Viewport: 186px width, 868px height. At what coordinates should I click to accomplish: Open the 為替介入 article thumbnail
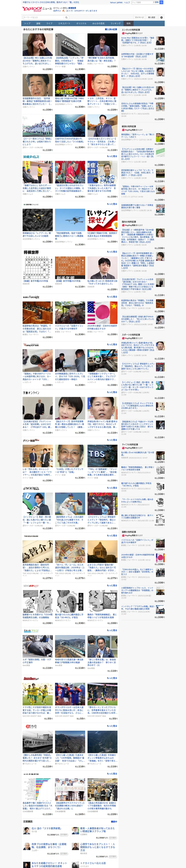pyautogui.click(x=38, y=552)
